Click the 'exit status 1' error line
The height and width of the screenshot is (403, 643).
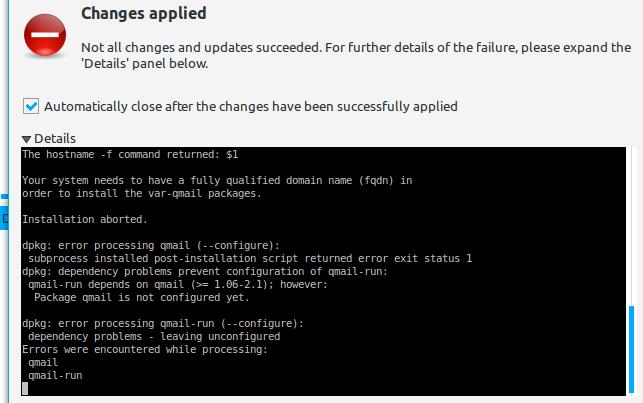pyautogui.click(x=250, y=258)
